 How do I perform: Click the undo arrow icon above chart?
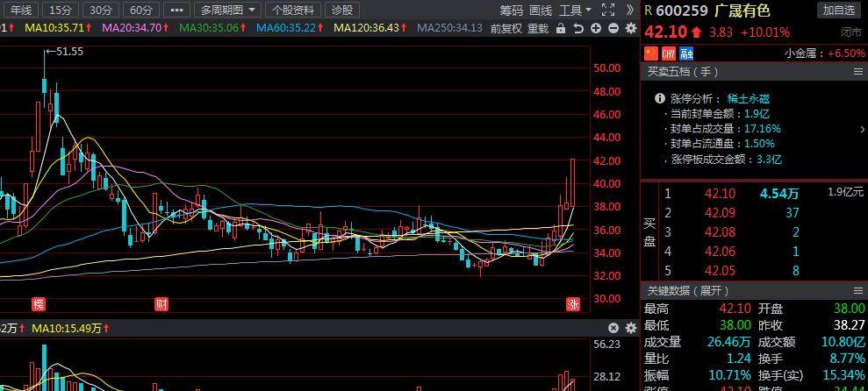point(578,29)
